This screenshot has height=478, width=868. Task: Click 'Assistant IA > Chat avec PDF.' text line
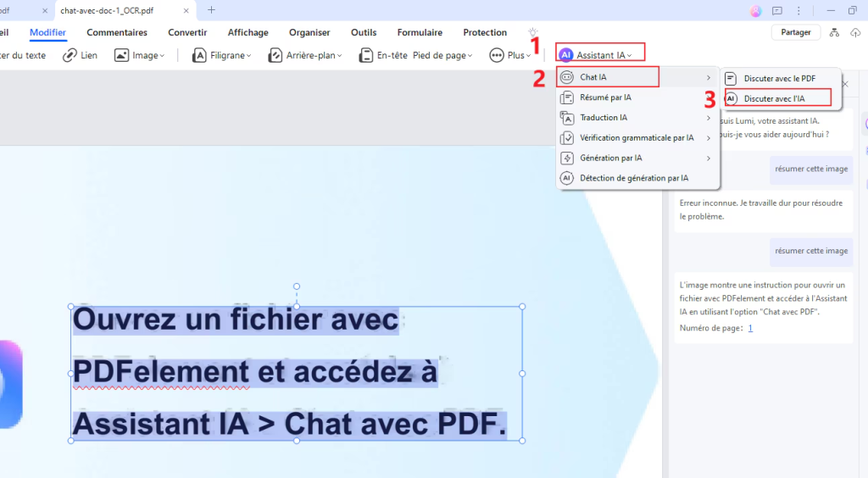pos(290,424)
